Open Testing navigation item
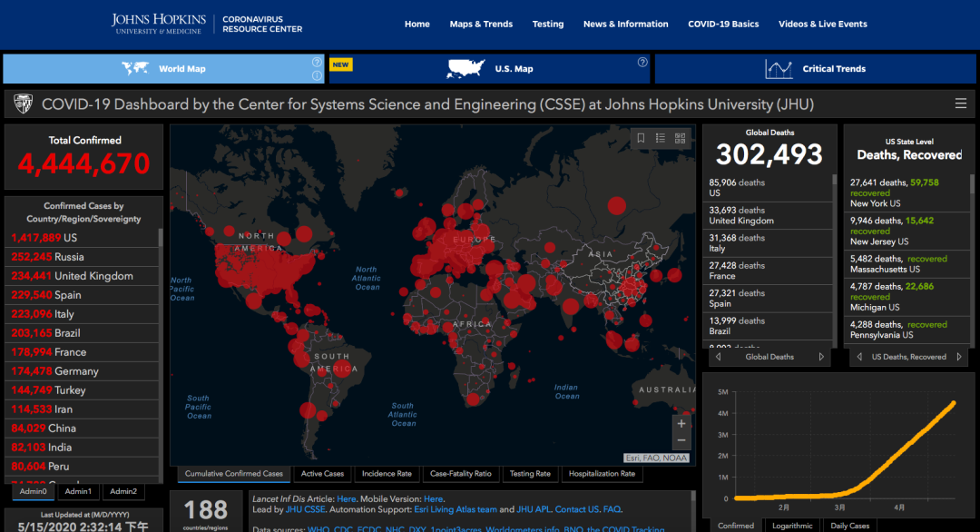The height and width of the screenshot is (532, 980). [x=548, y=24]
